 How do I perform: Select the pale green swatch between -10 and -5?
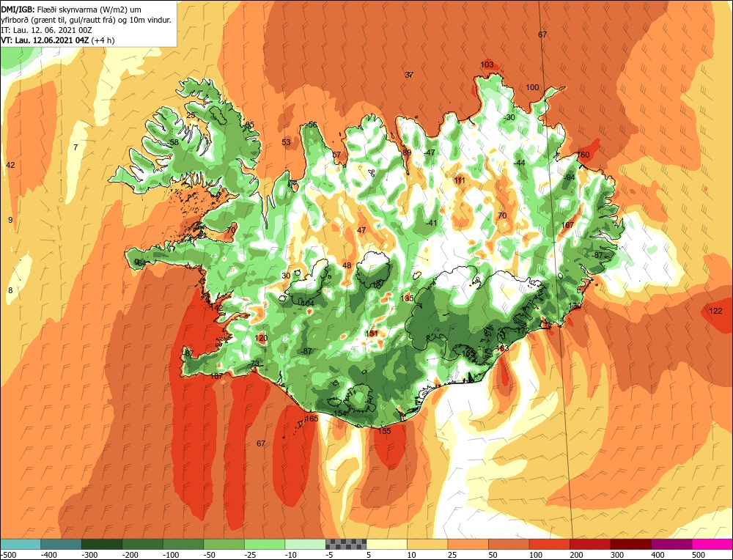click(x=305, y=544)
